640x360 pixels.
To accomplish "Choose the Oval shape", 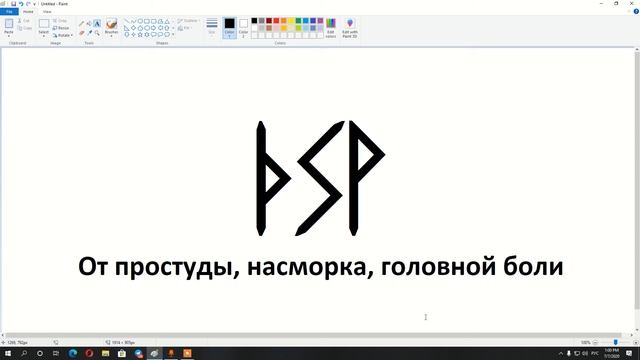I will point(140,21).
